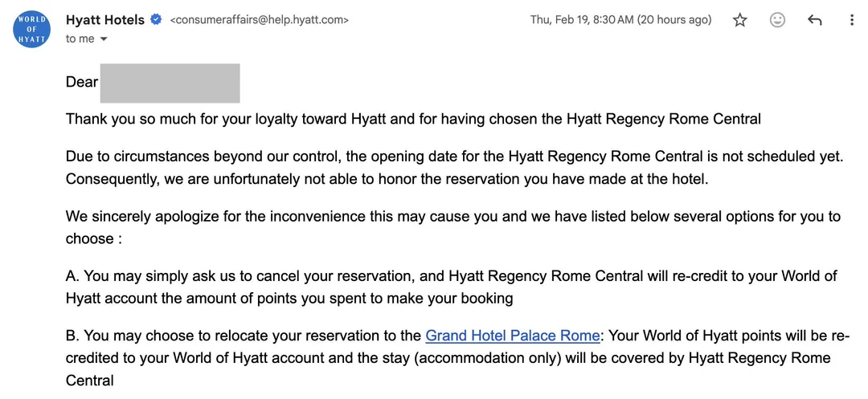The image size is (868, 399).
Task: Click the 'Consequently, we are unfortunately' line
Action: [387, 179]
